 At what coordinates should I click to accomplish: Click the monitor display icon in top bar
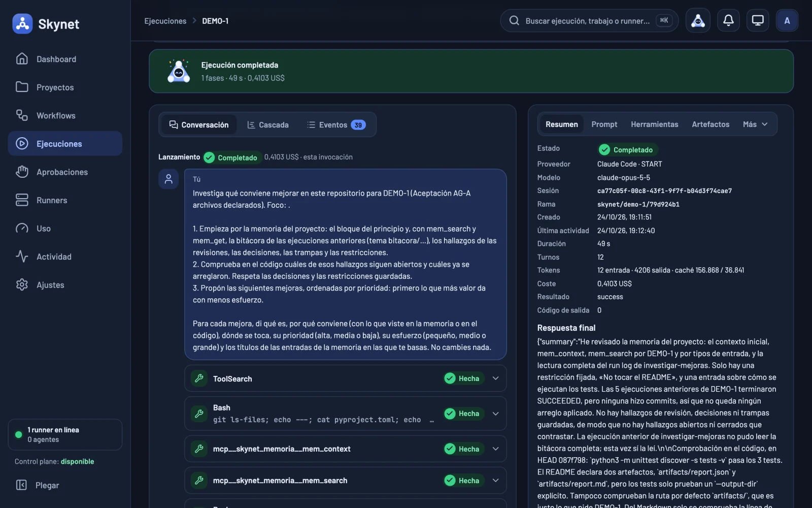[x=757, y=21]
